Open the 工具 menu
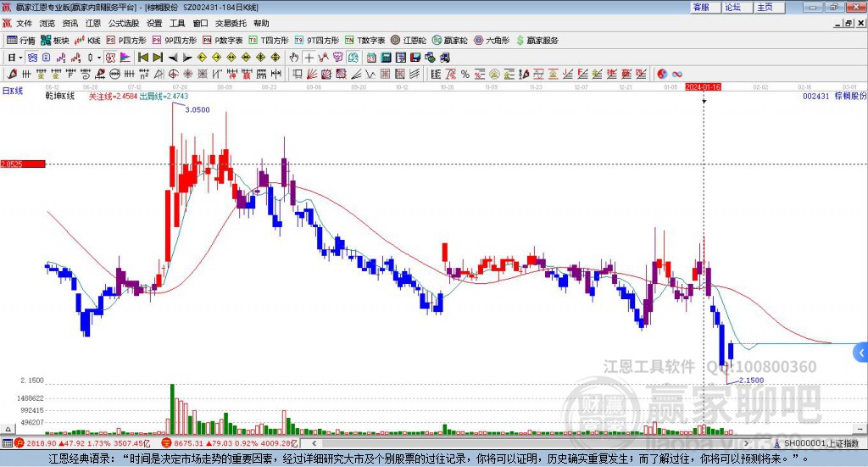 pyautogui.click(x=177, y=23)
